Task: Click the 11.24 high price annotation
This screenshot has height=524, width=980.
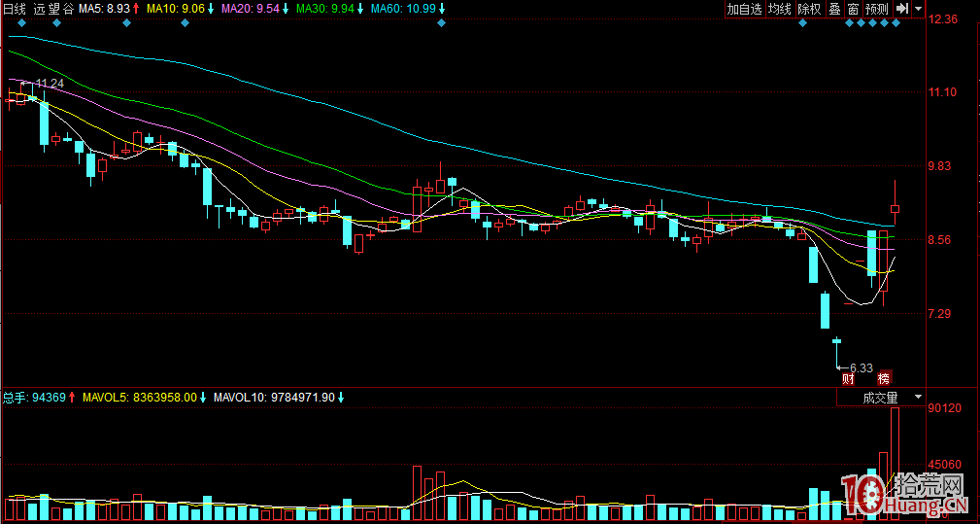Action: pos(50,84)
